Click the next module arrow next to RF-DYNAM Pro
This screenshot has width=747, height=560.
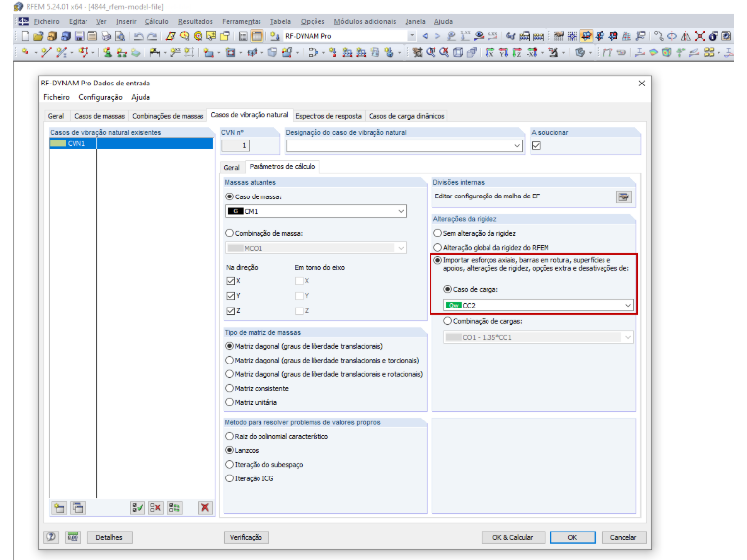click(x=437, y=36)
